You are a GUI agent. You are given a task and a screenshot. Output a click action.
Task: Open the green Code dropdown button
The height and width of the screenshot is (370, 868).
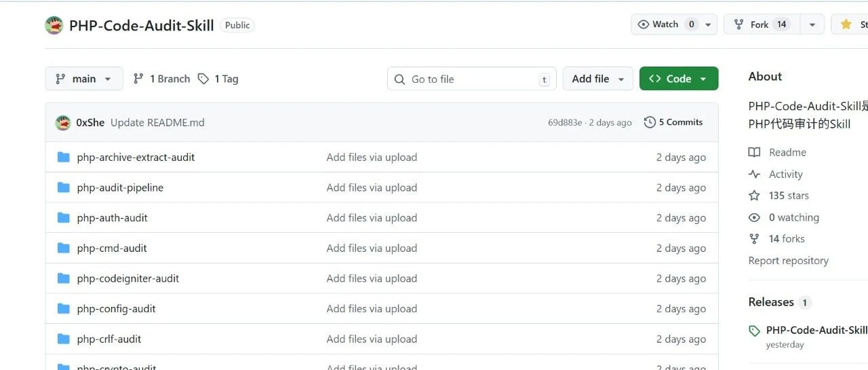[679, 79]
